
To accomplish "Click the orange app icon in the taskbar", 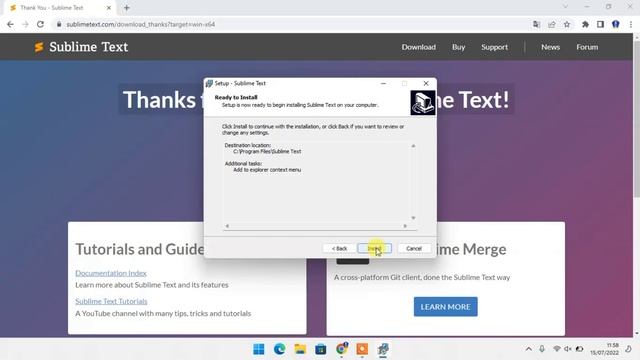I will [362, 349].
